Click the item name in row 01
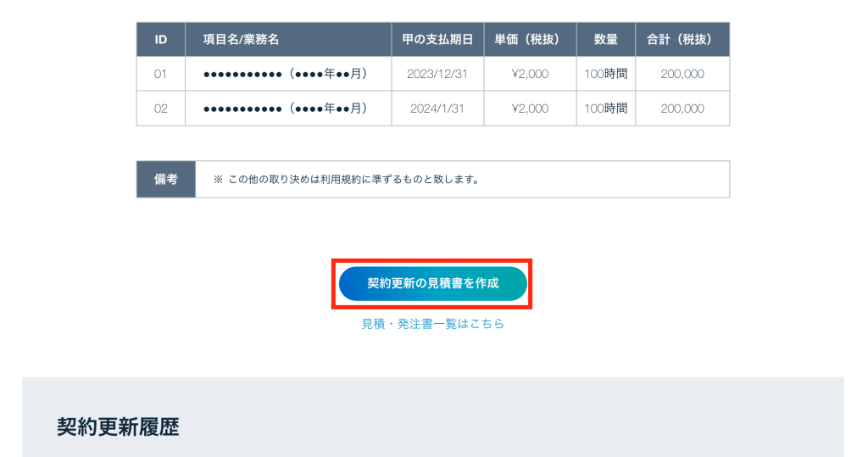Image resolution: width=868 pixels, height=457 pixels. click(x=285, y=74)
